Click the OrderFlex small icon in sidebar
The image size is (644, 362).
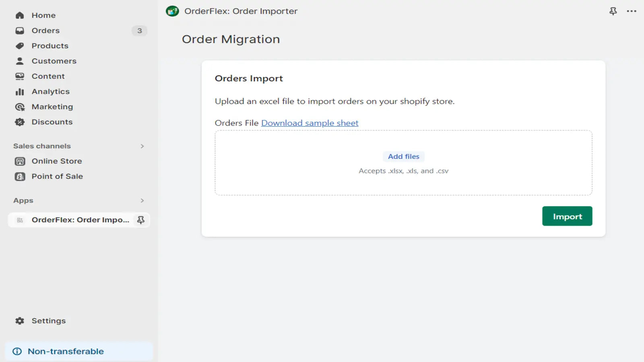click(x=20, y=220)
